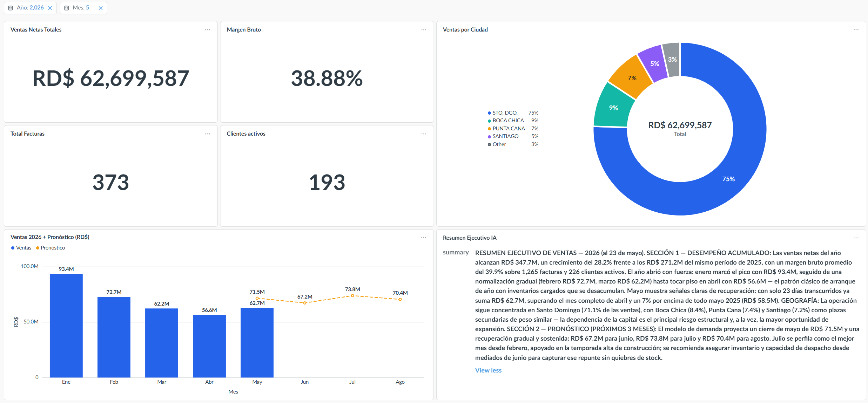Click the calendar icon in Mes filter
Image resolution: width=868 pixels, height=403 pixels.
[x=67, y=8]
